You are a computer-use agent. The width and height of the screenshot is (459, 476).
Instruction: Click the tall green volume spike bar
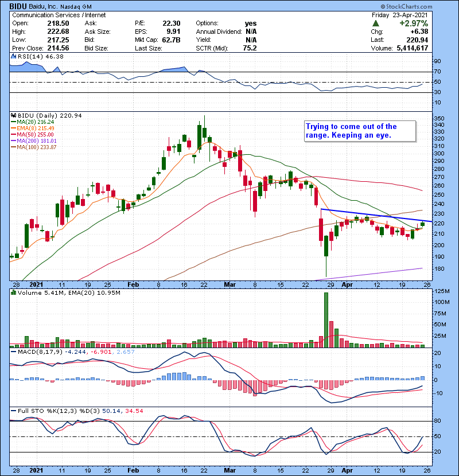pos(326,320)
